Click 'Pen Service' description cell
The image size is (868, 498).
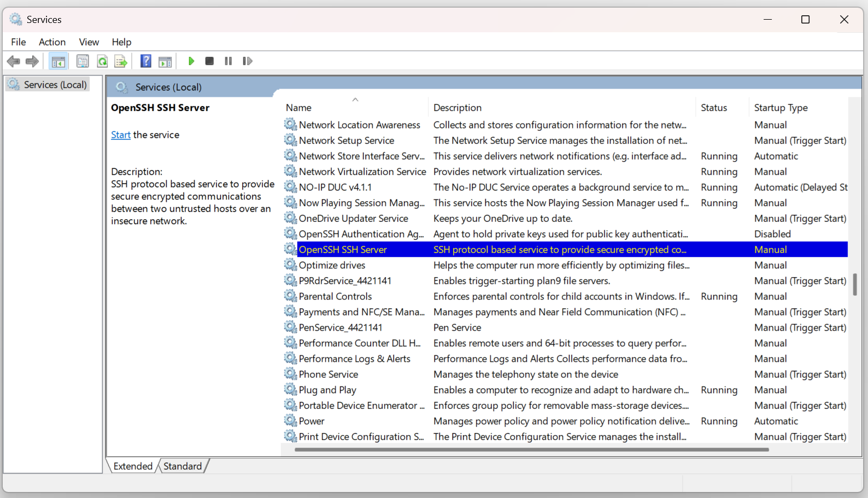[457, 327]
